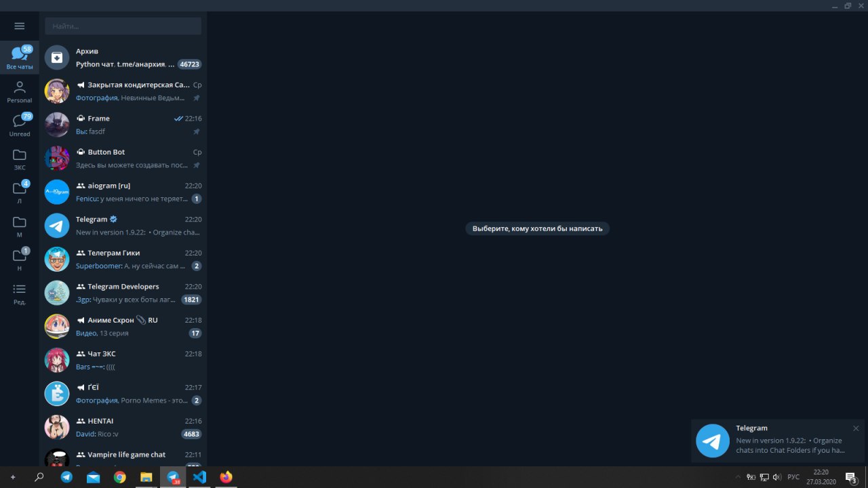Click the read double-check marks on Frame
The width and height of the screenshot is (868, 488).
point(178,119)
